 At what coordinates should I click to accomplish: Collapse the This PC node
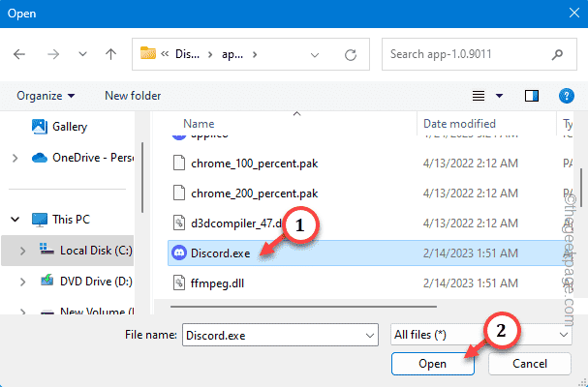click(15, 220)
